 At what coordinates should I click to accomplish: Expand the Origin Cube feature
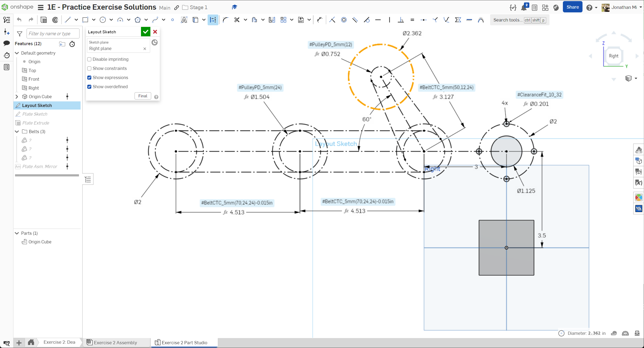coord(17,97)
